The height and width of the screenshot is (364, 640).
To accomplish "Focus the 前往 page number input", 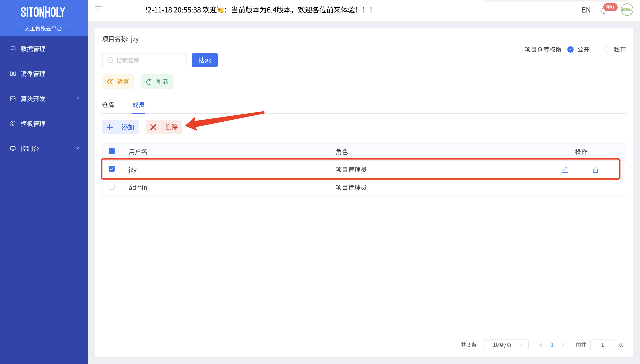I will click(x=603, y=345).
